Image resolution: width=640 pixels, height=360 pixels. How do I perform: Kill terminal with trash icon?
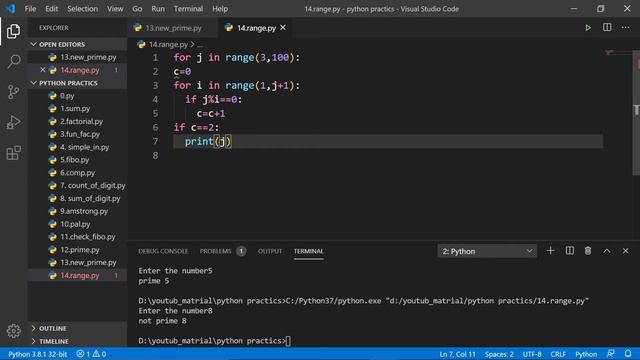click(x=588, y=251)
